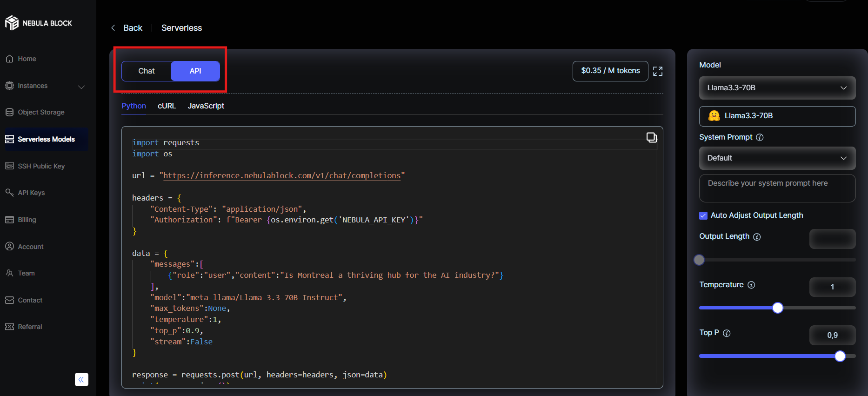Click the Object Storage database icon
The image size is (868, 396).
coord(9,112)
